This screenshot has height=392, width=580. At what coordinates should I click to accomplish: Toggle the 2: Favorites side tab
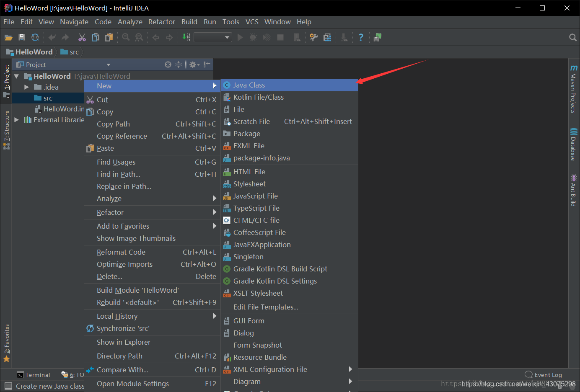tap(6, 343)
